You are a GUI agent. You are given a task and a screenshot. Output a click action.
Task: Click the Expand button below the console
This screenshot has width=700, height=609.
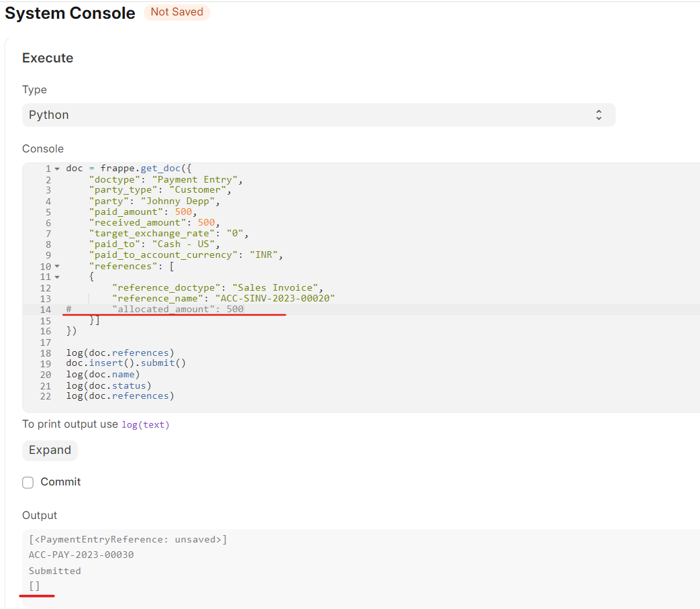click(50, 450)
